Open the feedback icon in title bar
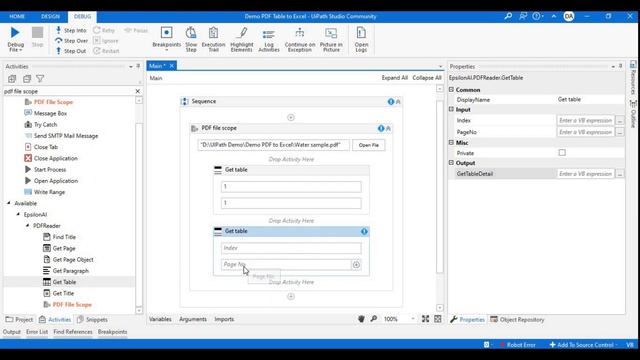Viewport: 640px width, 360px height. point(523,16)
